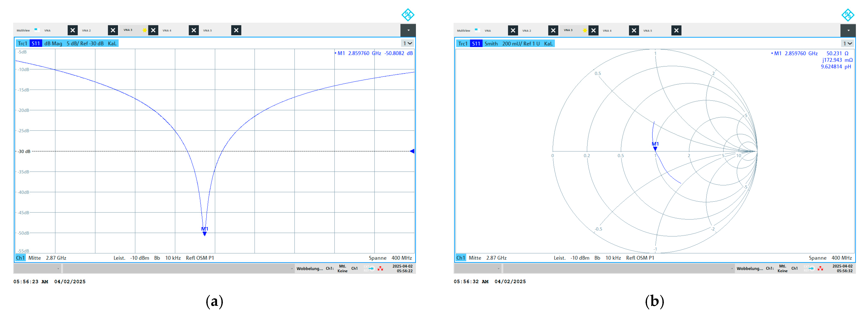The image size is (868, 315).
Task: Expand the diagram number 1 dropdown in the Smith window
Action: tap(848, 43)
